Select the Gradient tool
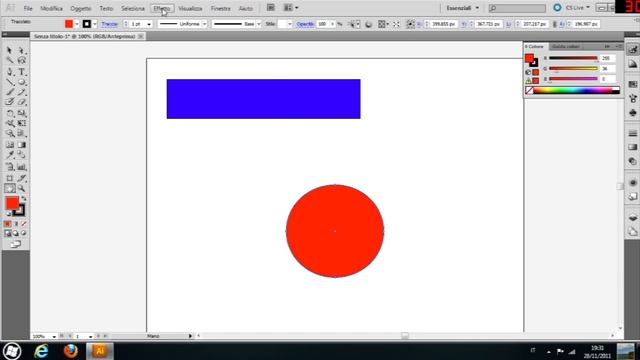 click(22, 145)
